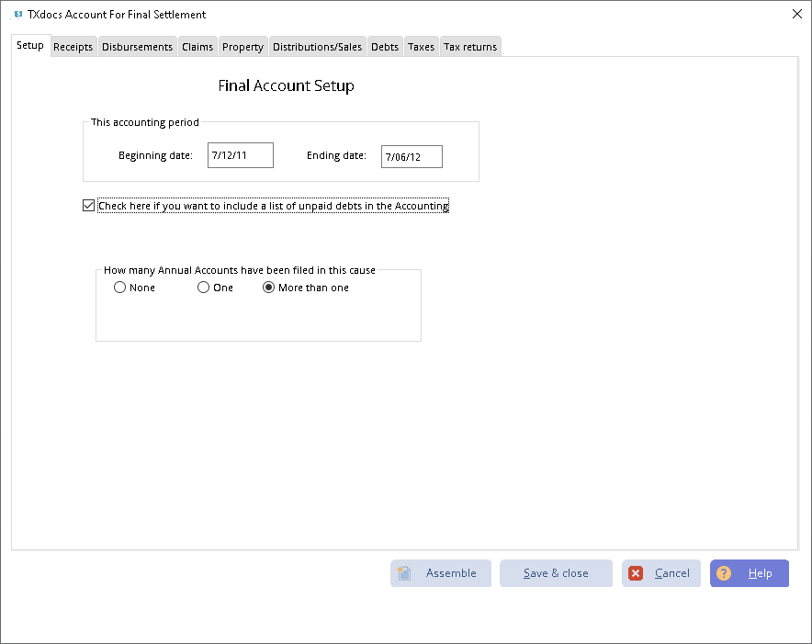Open the Debts tab
This screenshot has height=644, width=812.
click(384, 46)
